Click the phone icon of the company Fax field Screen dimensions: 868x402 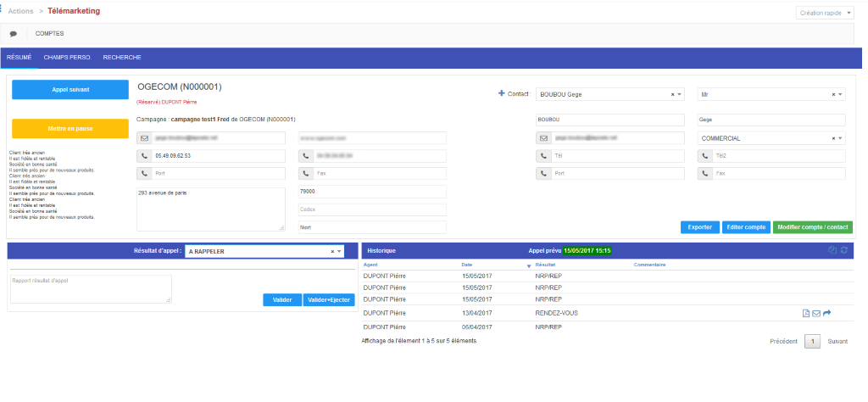tap(306, 174)
